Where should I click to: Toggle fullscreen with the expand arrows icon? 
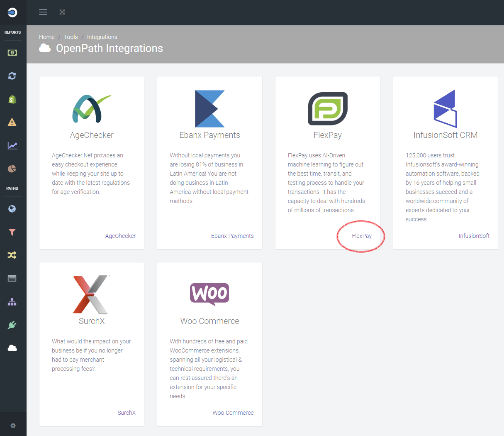[62, 12]
